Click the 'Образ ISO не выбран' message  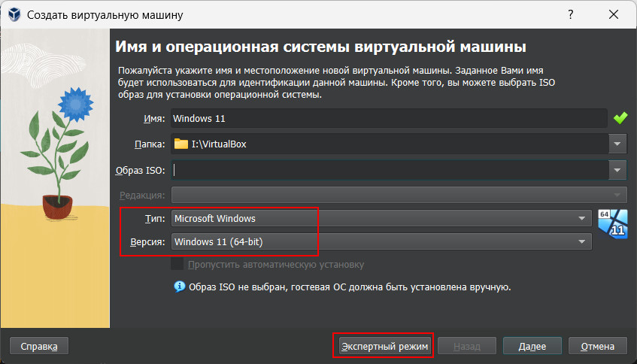click(x=350, y=287)
